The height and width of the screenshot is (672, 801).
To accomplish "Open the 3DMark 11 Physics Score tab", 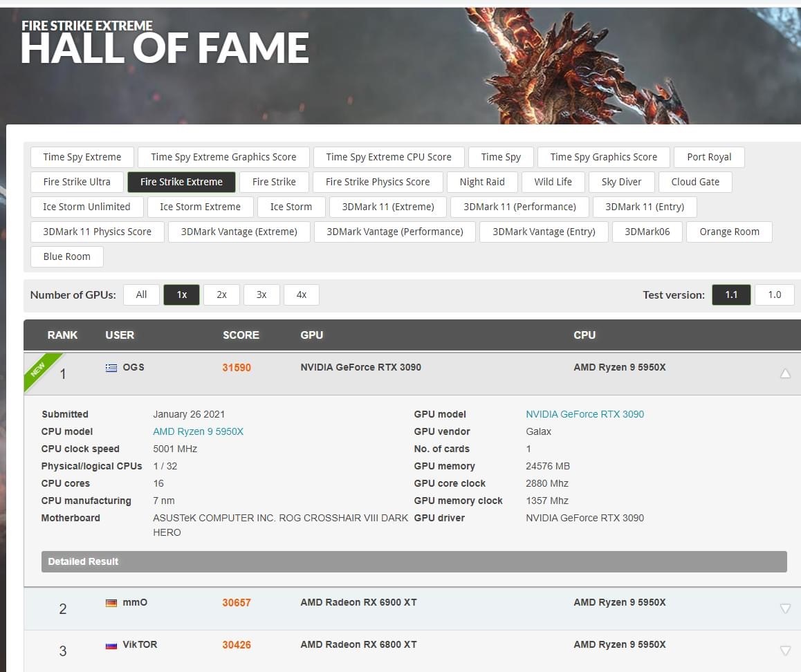I will point(98,232).
